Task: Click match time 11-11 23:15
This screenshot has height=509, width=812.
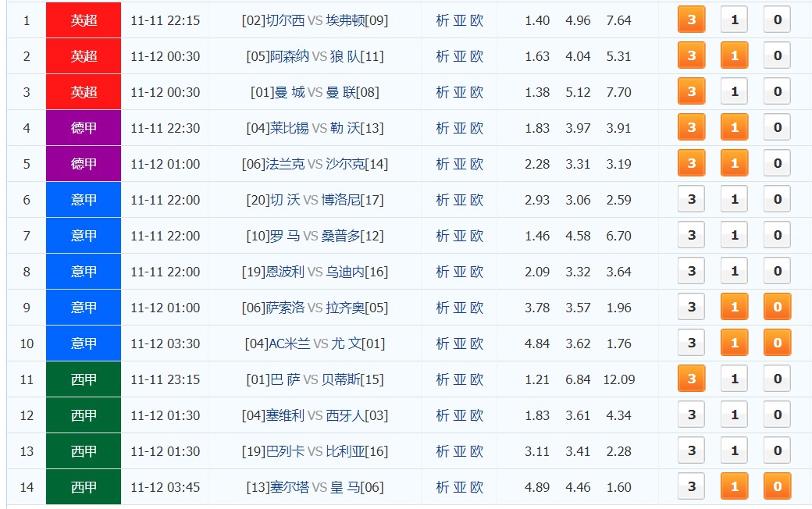Action: [x=166, y=379]
